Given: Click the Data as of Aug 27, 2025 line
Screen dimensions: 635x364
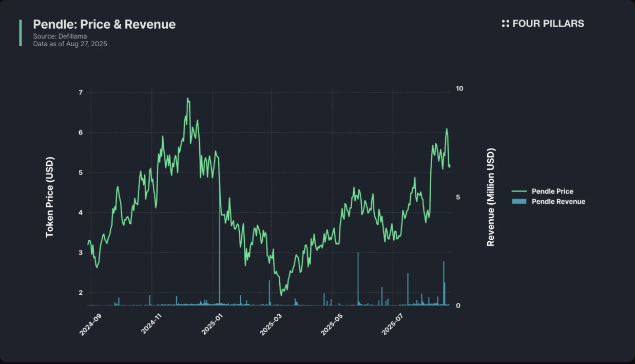Looking at the screenshot, I should coord(70,44).
